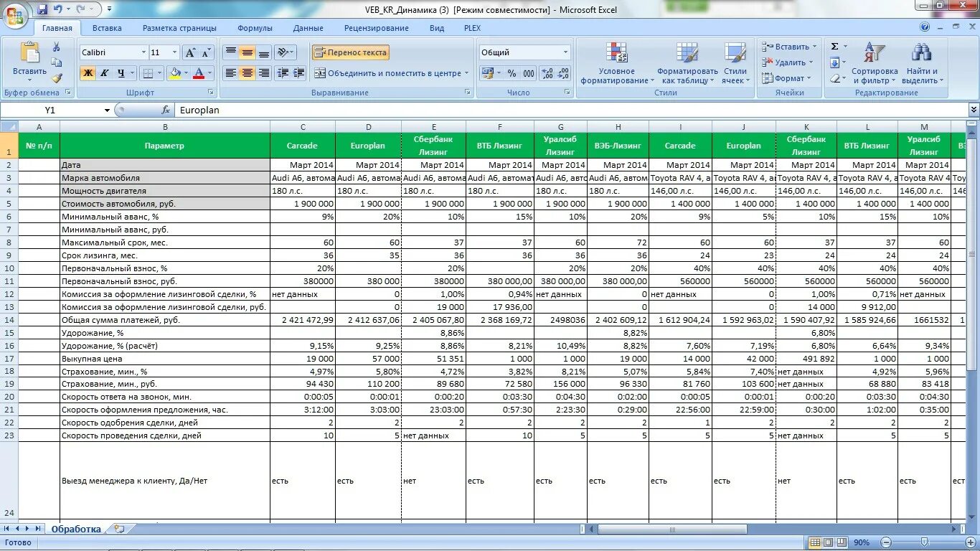Image resolution: width=980 pixels, height=551 pixels.
Task: Open Форматировать как таблицу gallery
Action: 687,63
